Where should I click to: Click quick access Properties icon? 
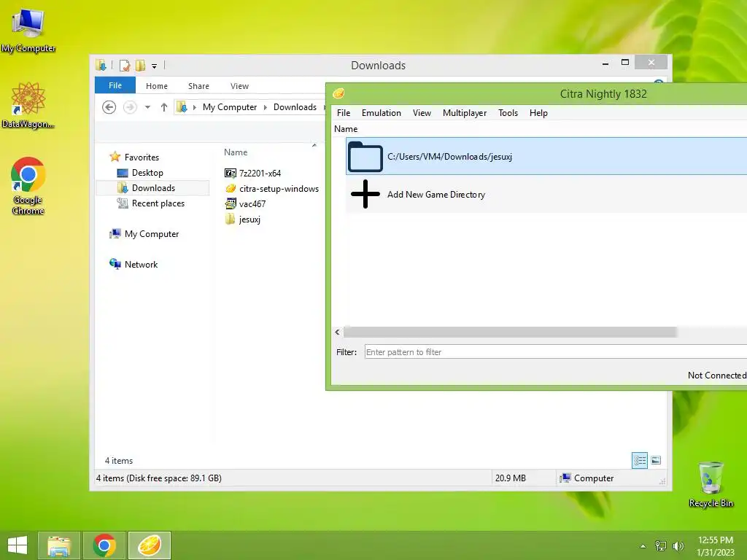124,65
